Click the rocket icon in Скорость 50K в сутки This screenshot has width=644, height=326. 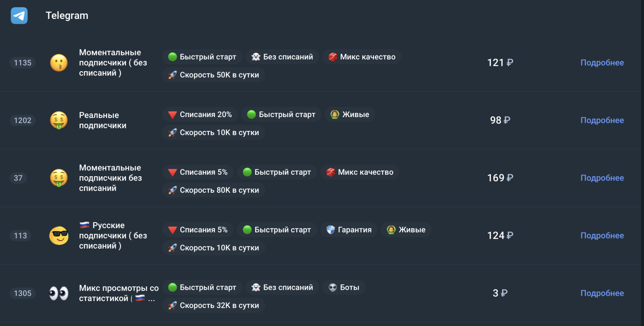[x=172, y=75]
